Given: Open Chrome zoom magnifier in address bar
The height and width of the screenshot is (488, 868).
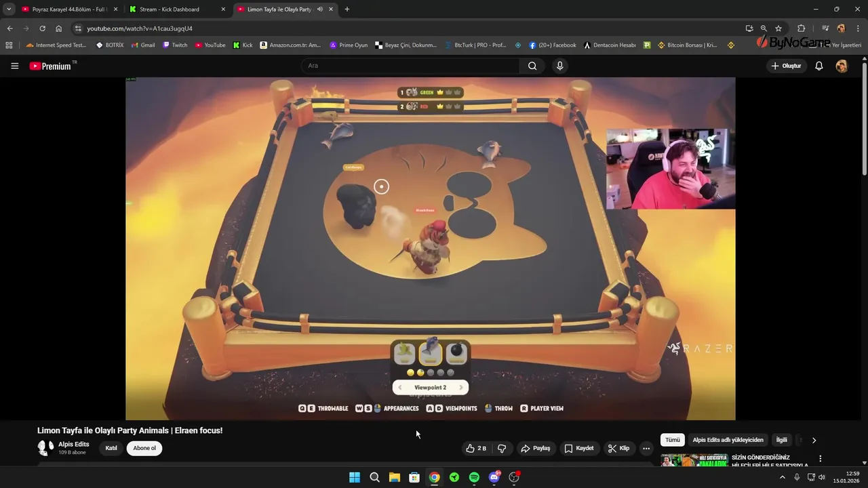Looking at the screenshot, I should [764, 28].
